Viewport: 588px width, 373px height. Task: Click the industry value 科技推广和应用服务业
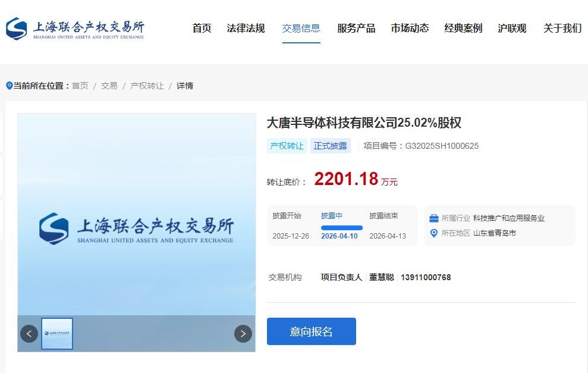pyautogui.click(x=509, y=218)
